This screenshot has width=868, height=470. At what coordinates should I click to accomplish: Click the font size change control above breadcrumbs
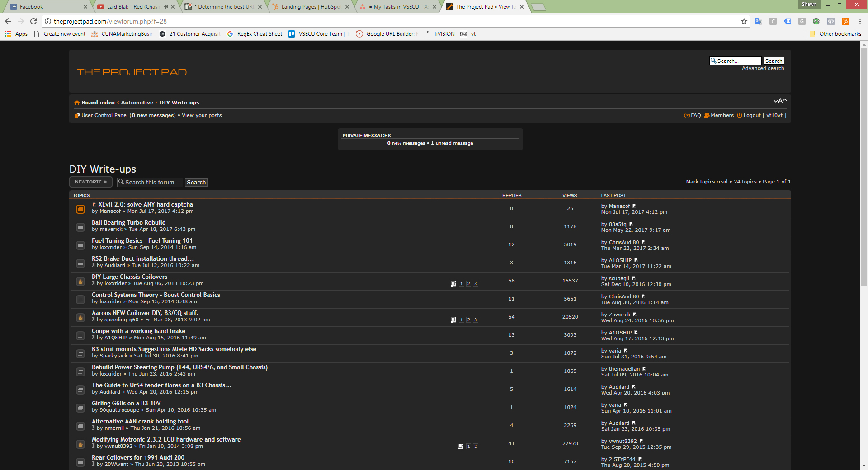[781, 101]
